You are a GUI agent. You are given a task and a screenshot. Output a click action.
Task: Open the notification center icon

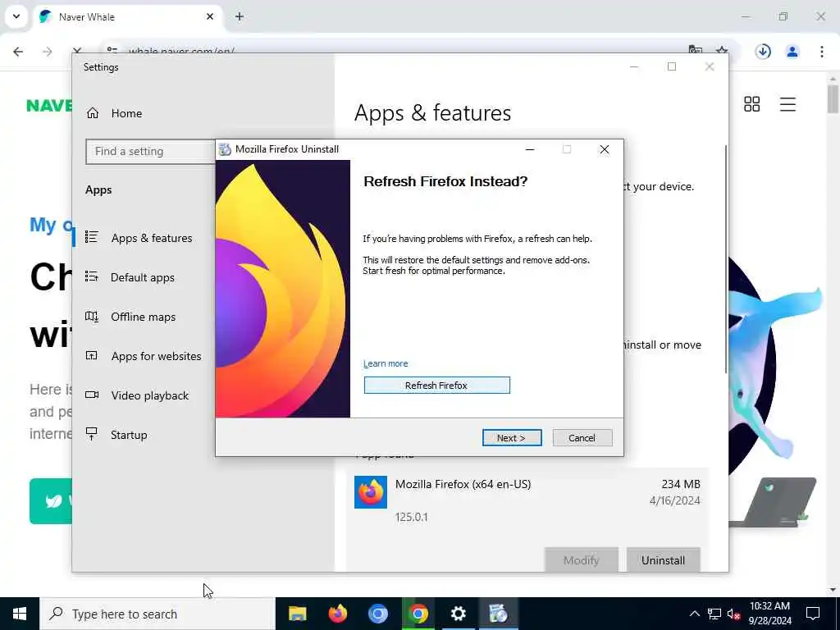tap(813, 614)
